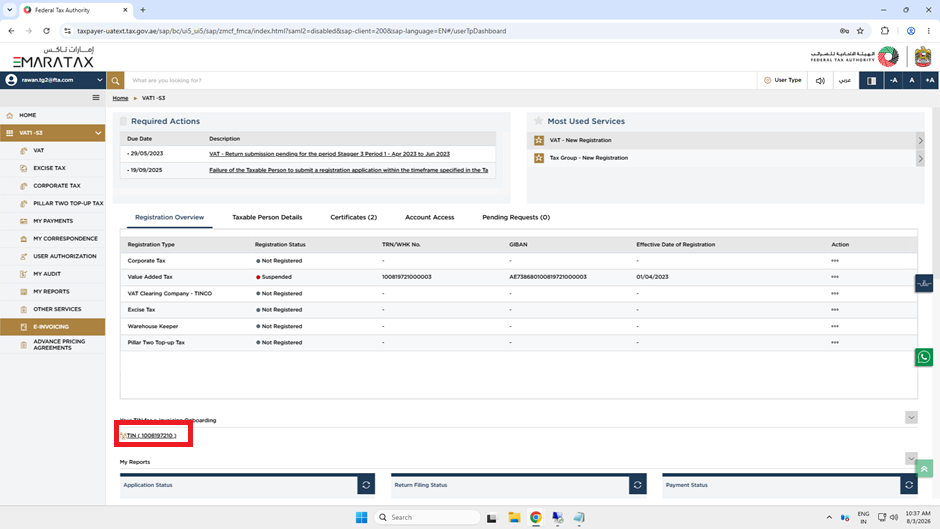
Task: Refresh the Return Filing Status card
Action: pos(638,485)
